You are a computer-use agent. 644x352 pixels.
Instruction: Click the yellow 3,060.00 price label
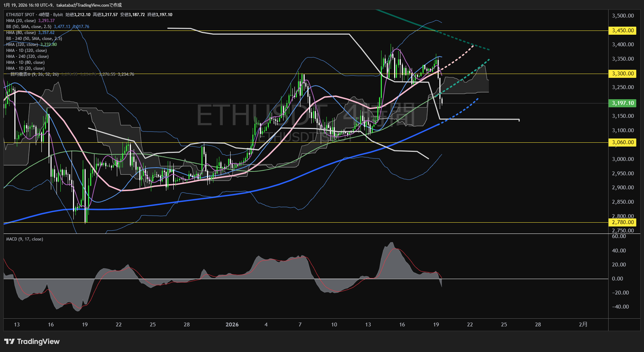point(623,142)
